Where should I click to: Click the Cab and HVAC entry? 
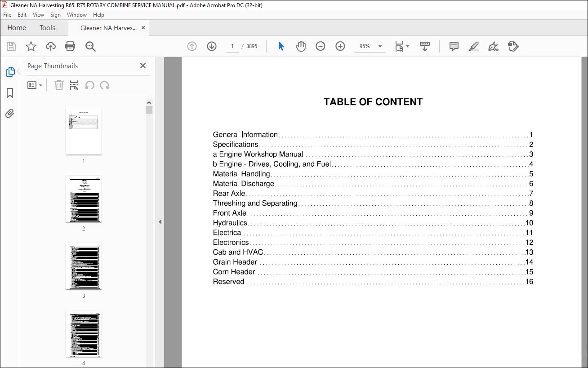[x=238, y=253]
